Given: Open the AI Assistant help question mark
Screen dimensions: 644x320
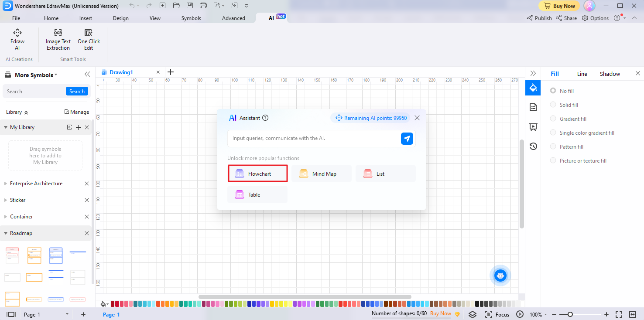Looking at the screenshot, I should point(265,118).
